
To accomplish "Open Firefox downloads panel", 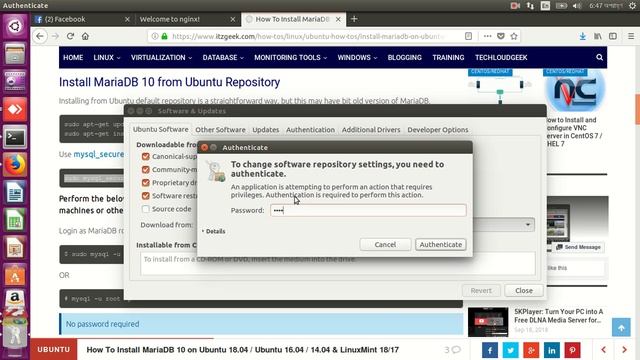I will [x=582, y=36].
